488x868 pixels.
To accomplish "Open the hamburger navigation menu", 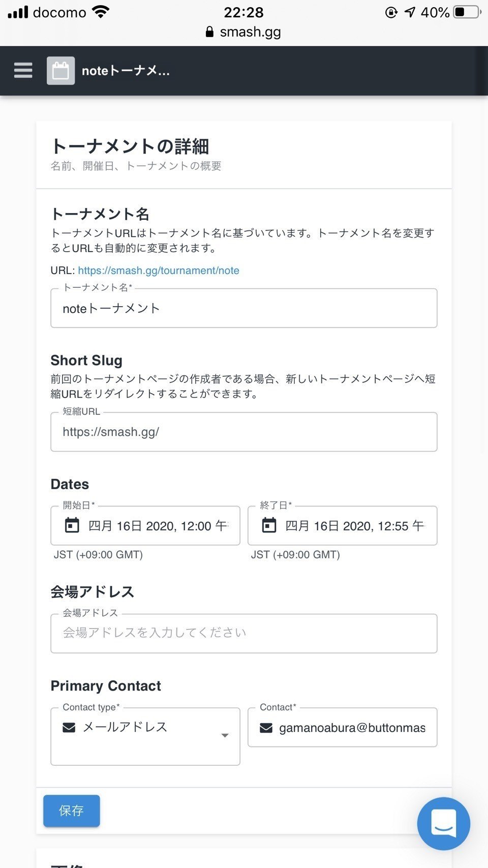I will pos(23,70).
